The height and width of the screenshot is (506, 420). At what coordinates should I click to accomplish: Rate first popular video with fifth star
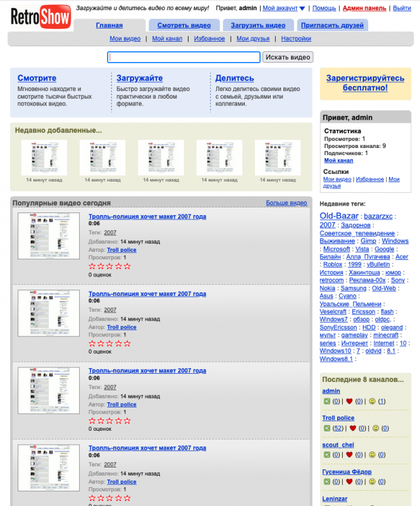coord(128,266)
